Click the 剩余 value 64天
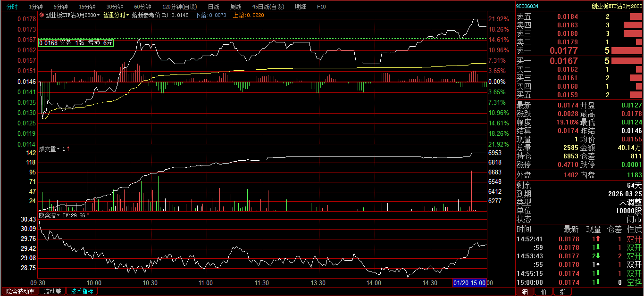The image size is (644, 296). coord(635,185)
